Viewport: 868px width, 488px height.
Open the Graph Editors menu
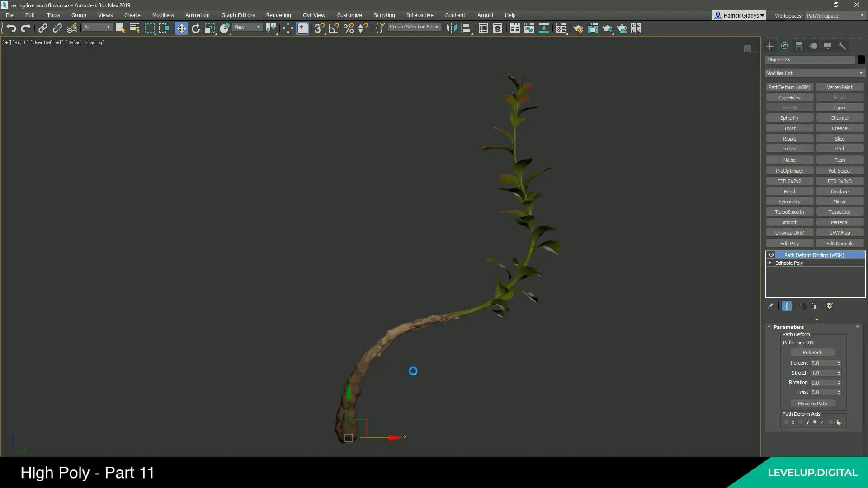[238, 15]
